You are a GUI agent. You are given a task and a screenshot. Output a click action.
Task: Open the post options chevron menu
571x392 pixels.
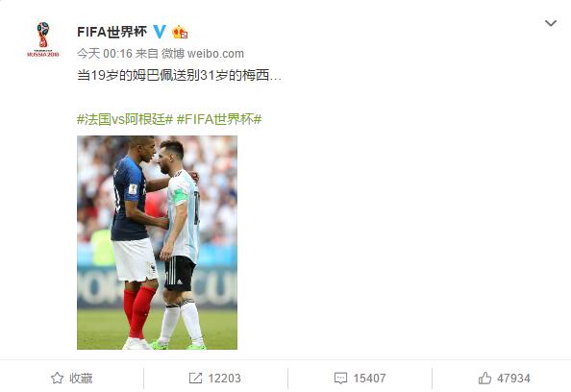550,23
